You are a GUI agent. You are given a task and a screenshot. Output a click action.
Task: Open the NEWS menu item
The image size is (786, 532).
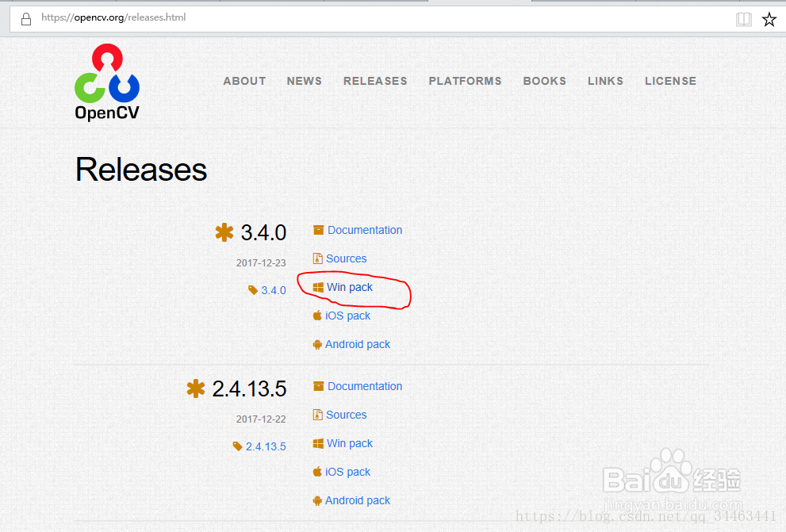[x=305, y=81]
